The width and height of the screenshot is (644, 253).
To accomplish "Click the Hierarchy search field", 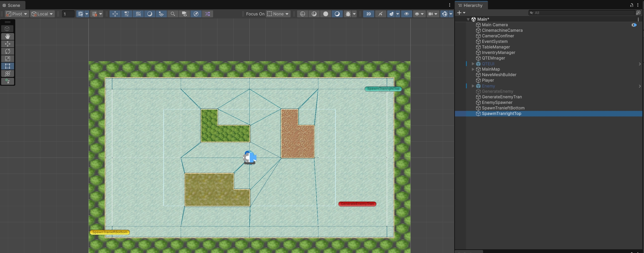I will (x=583, y=13).
